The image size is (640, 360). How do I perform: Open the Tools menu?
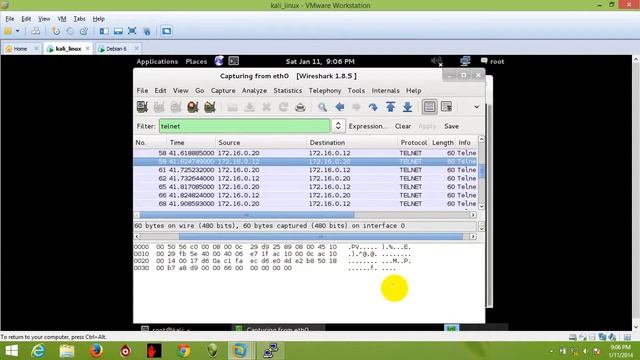point(356,91)
